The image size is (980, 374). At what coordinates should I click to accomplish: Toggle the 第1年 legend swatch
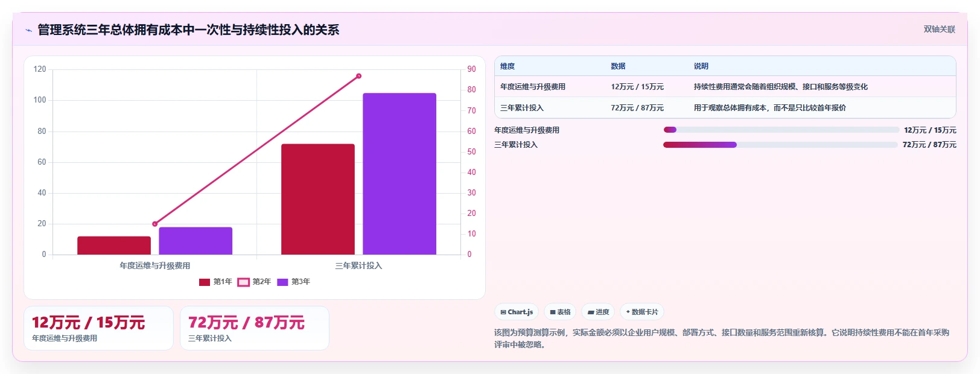(x=205, y=282)
